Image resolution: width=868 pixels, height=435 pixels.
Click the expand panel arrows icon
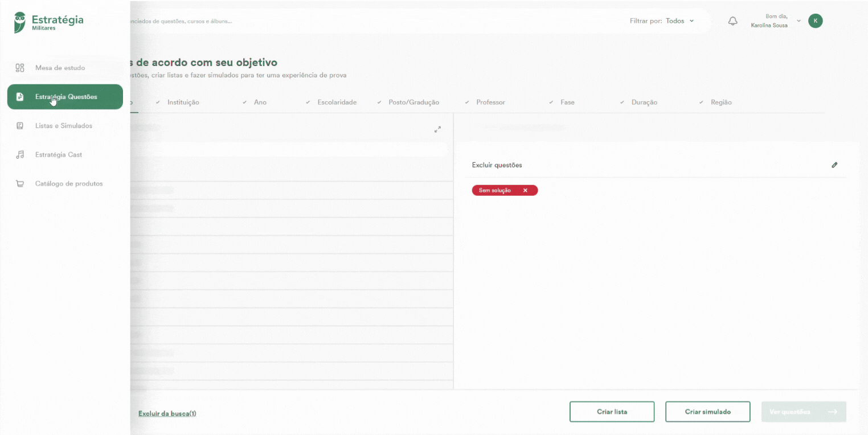point(437,130)
